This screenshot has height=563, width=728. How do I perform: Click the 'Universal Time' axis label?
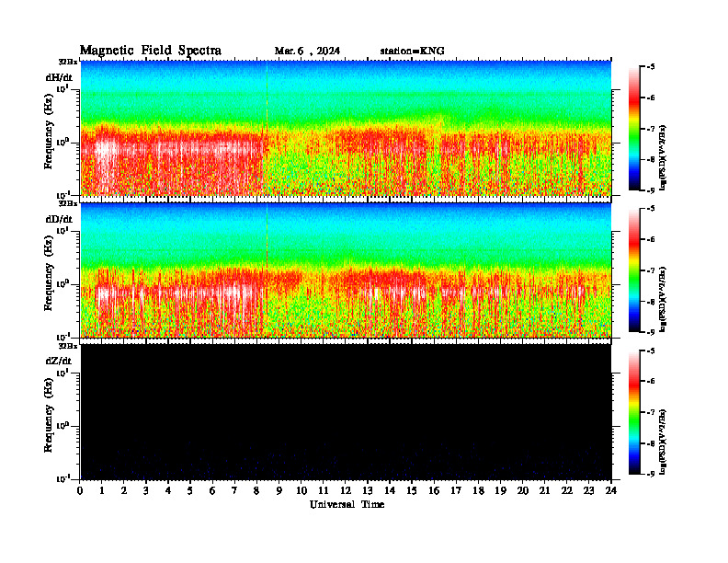pos(347,504)
